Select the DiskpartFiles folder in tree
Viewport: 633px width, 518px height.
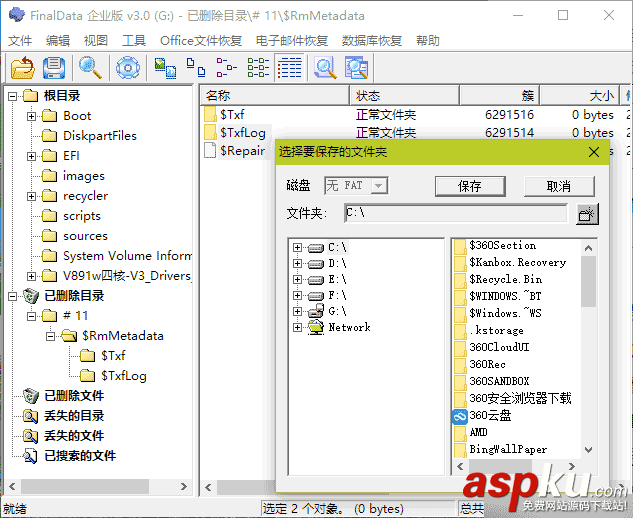(x=100, y=136)
